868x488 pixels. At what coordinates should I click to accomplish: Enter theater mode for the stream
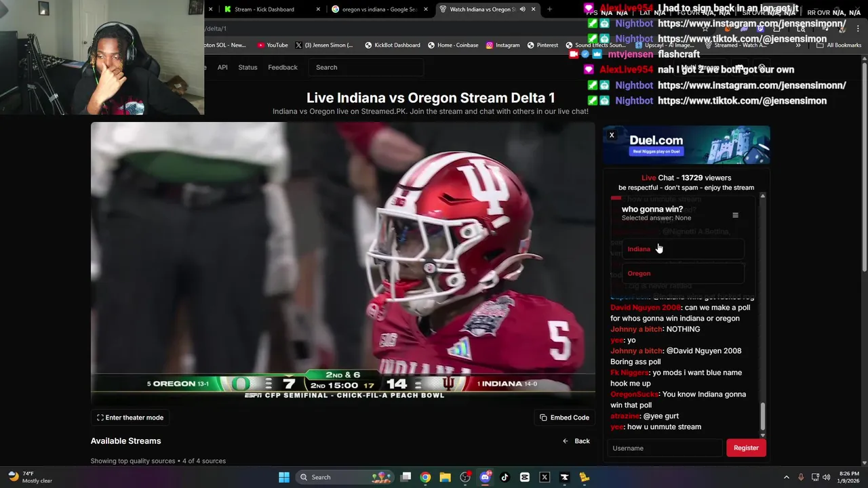(x=130, y=418)
